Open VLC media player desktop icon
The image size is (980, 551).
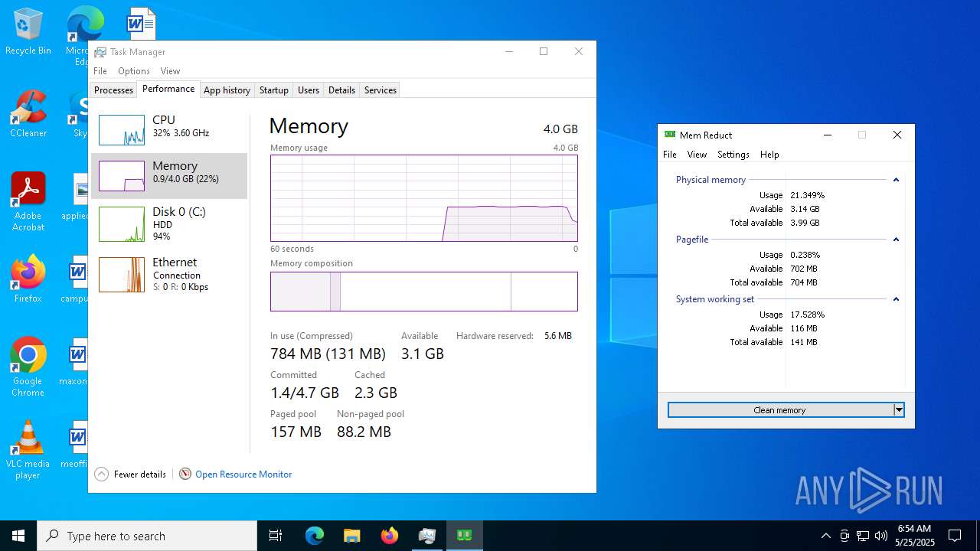[28, 450]
